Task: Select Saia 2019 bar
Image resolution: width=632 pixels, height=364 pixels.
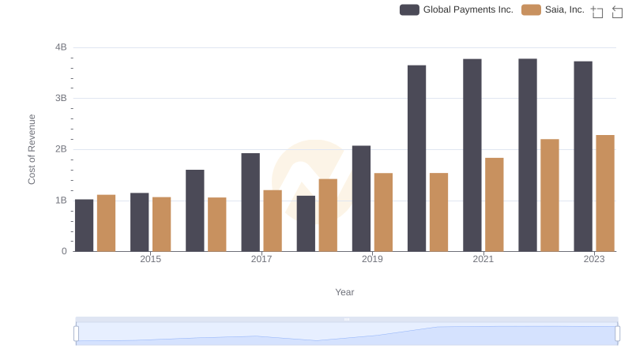Action: pos(384,212)
